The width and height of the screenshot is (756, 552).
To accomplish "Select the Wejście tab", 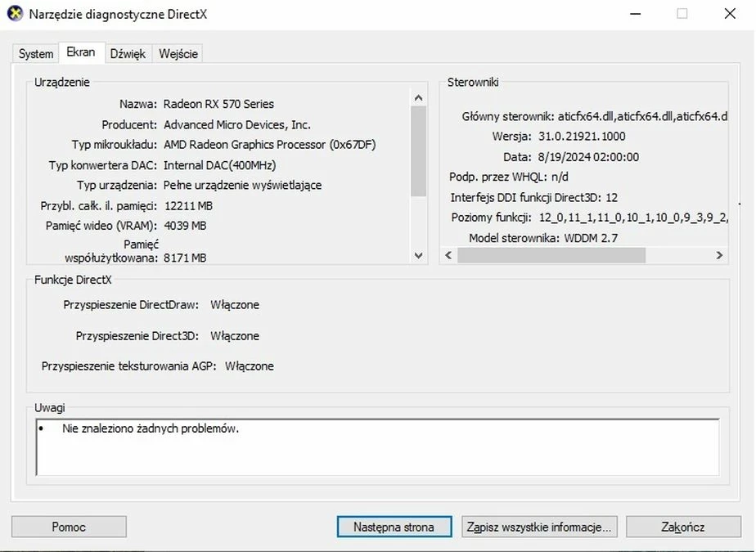I will click(178, 53).
